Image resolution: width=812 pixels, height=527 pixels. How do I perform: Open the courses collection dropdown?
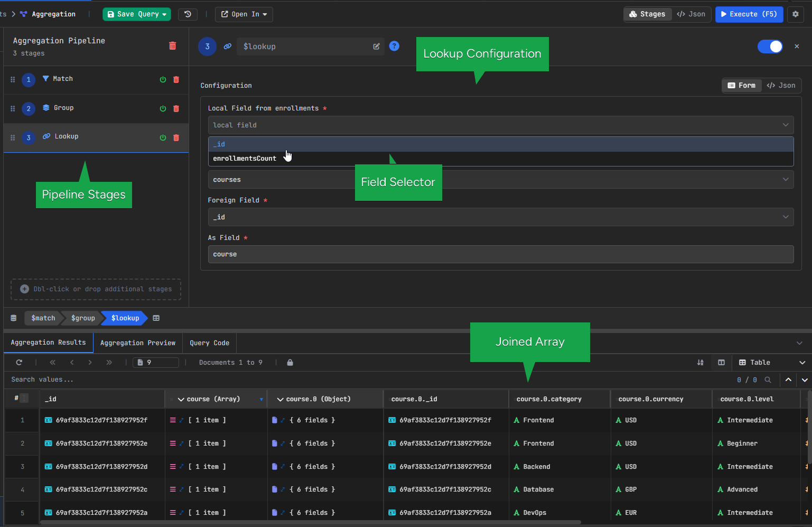pyautogui.click(x=501, y=180)
